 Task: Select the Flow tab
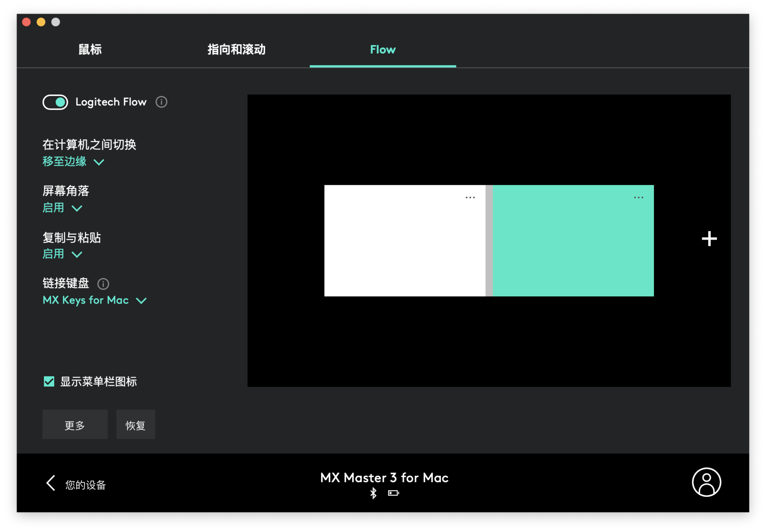pos(383,49)
